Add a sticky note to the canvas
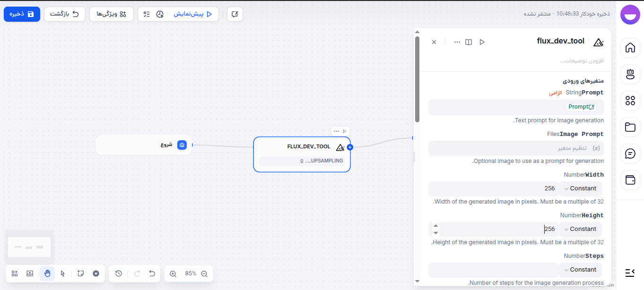Screen dimensions: 644x290 pos(80,273)
